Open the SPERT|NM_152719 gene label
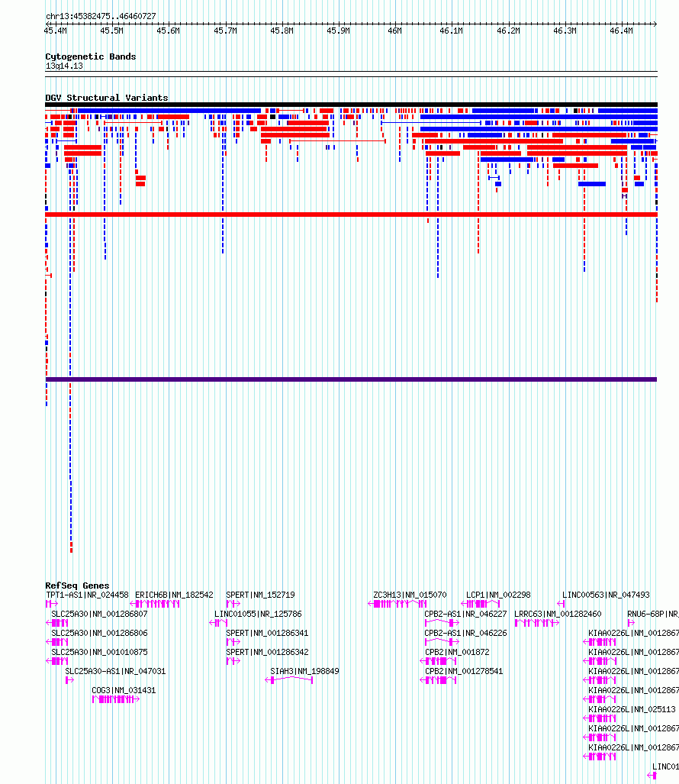679x784 pixels. coord(260,595)
